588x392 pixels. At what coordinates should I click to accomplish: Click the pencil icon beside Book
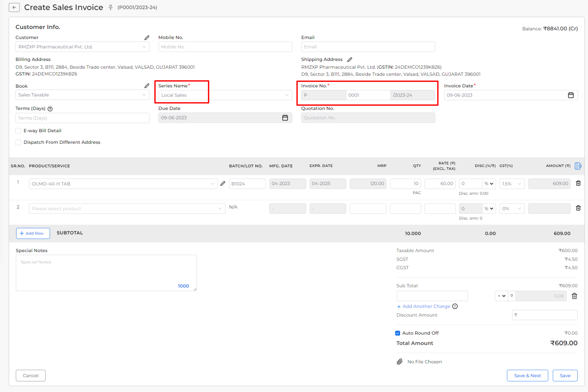147,86
